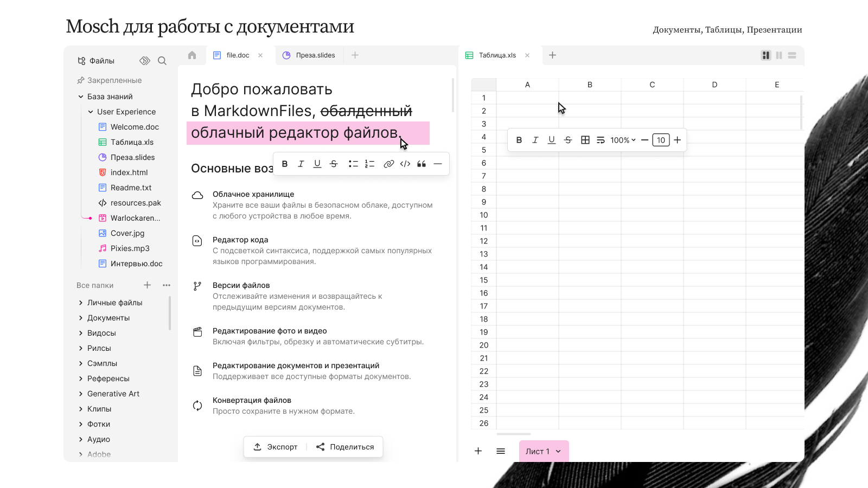Switch to the Преза.slides tab
The image size is (868, 488).
click(309, 55)
